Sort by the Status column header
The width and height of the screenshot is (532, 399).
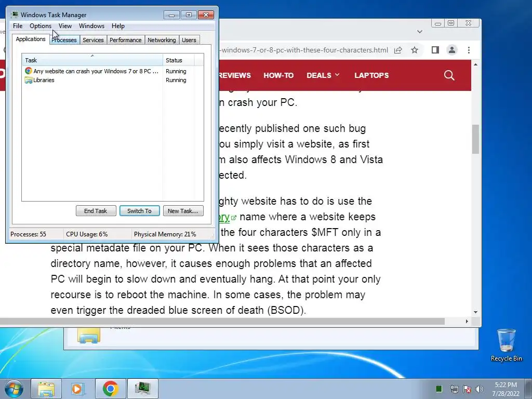(179, 60)
